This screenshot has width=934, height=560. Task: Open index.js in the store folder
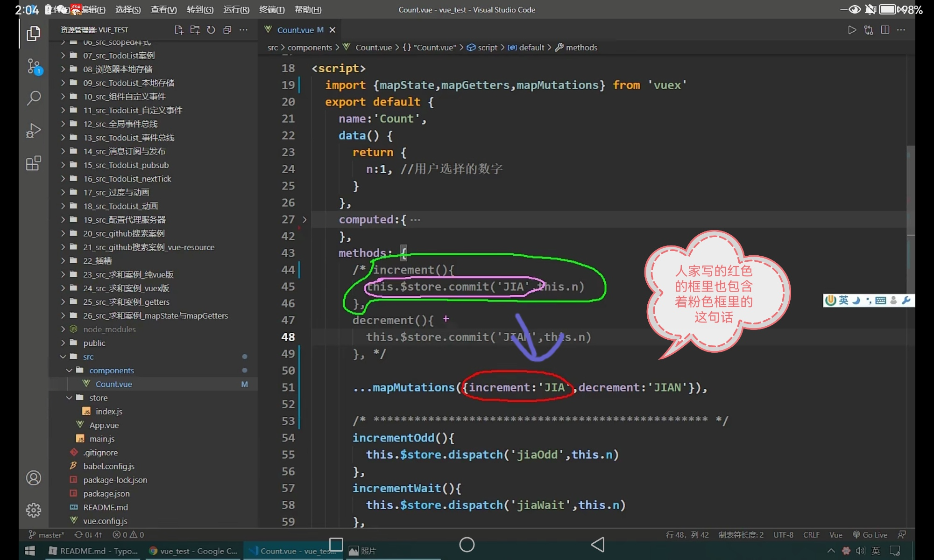(109, 411)
